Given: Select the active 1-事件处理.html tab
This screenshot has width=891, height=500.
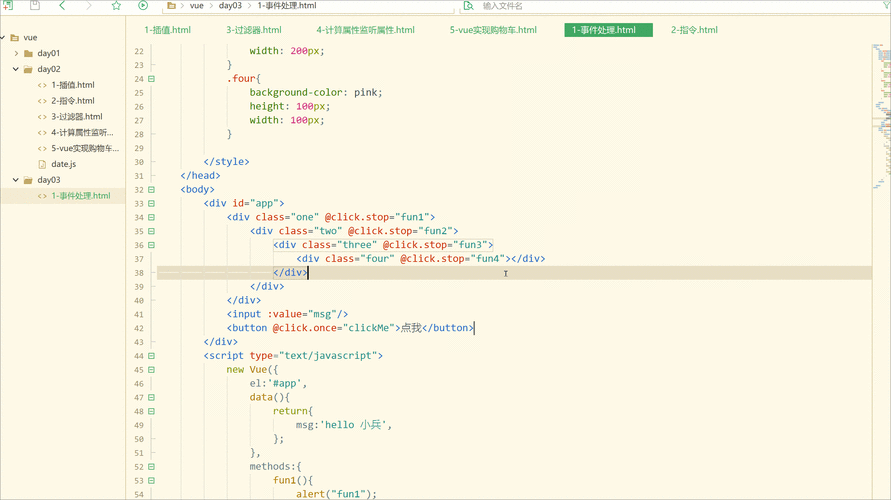Looking at the screenshot, I should 608,30.
